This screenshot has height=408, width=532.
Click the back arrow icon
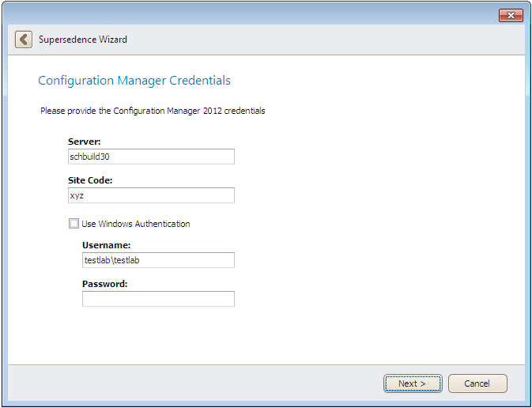click(x=24, y=40)
